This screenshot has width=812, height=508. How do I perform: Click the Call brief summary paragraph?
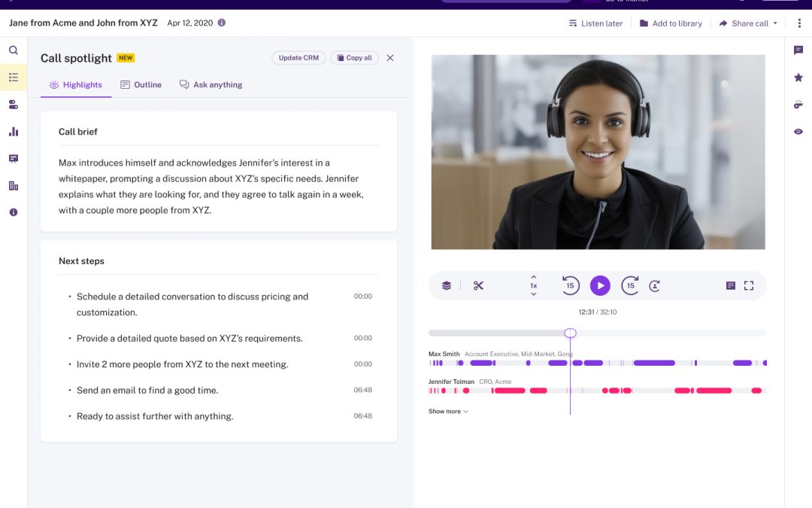pyautogui.click(x=211, y=186)
